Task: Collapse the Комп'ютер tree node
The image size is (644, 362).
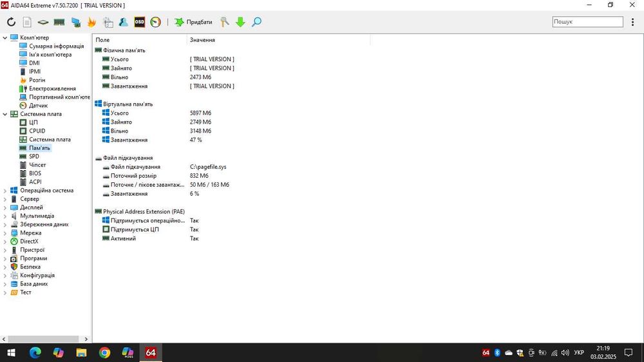Action: coord(5,38)
